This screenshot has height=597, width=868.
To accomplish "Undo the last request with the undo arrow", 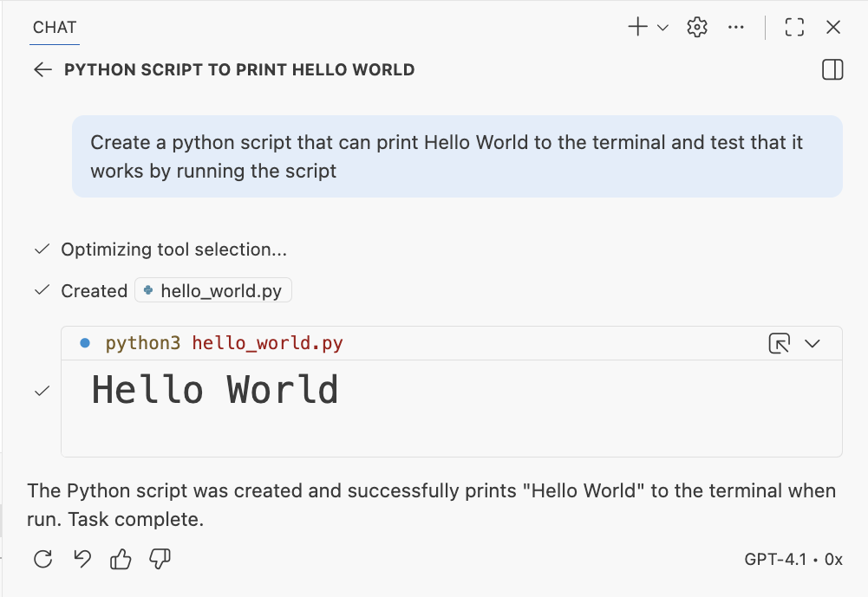I will click(82, 560).
